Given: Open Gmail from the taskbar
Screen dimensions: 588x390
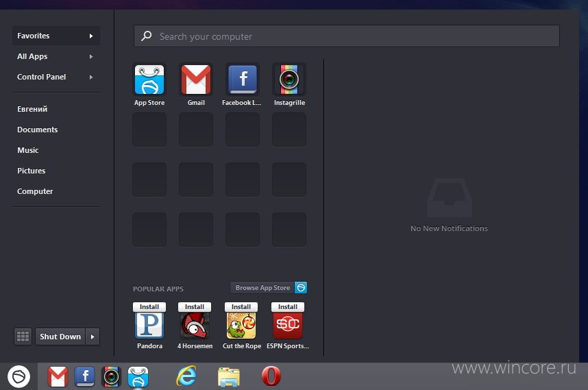Looking at the screenshot, I should [58, 376].
